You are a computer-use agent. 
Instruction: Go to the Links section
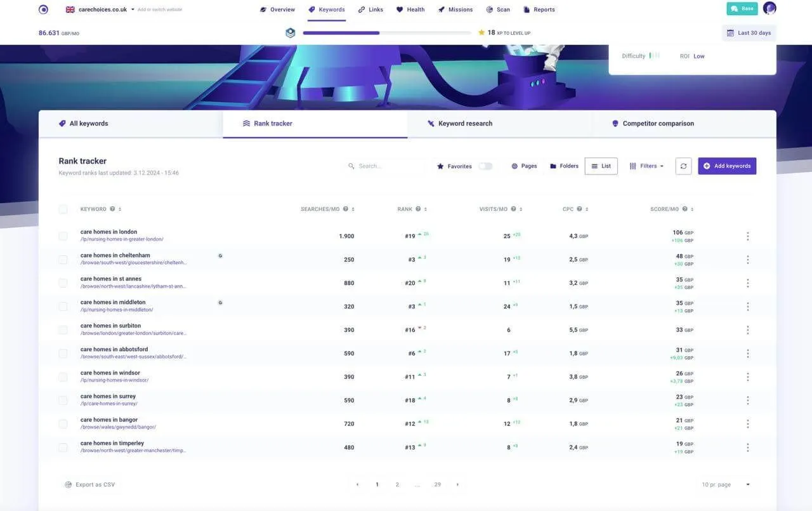[370, 10]
